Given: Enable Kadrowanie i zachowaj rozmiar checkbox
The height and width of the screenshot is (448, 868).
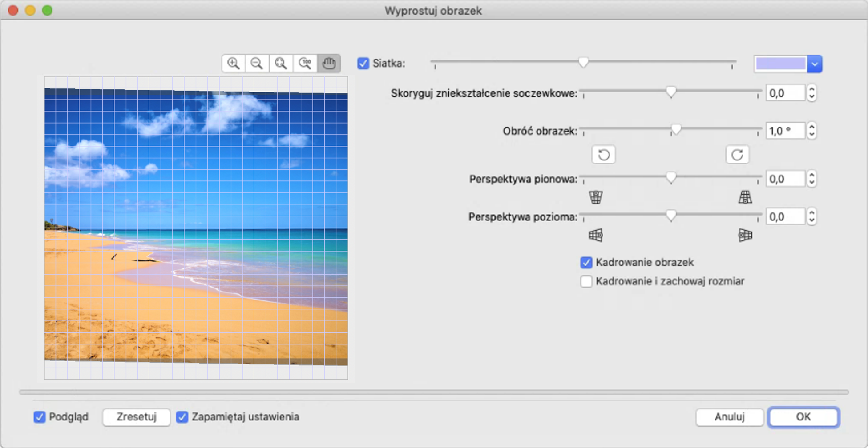Looking at the screenshot, I should [x=586, y=281].
